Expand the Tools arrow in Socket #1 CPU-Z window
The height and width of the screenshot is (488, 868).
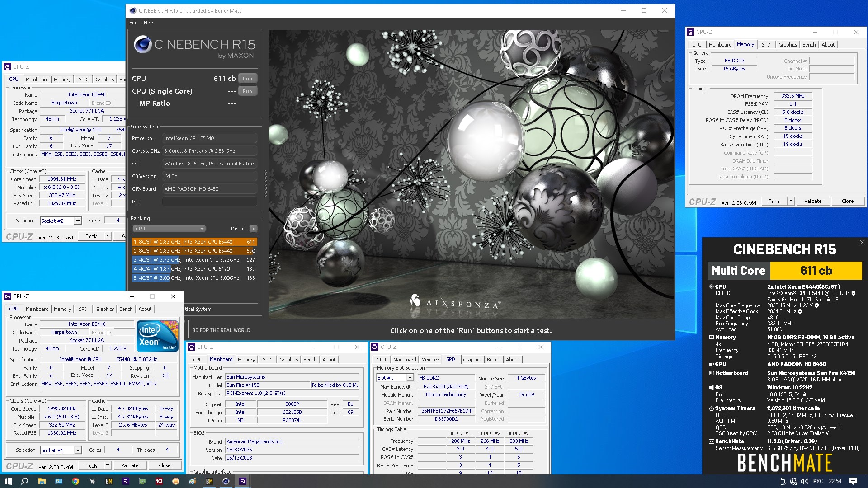108,465
